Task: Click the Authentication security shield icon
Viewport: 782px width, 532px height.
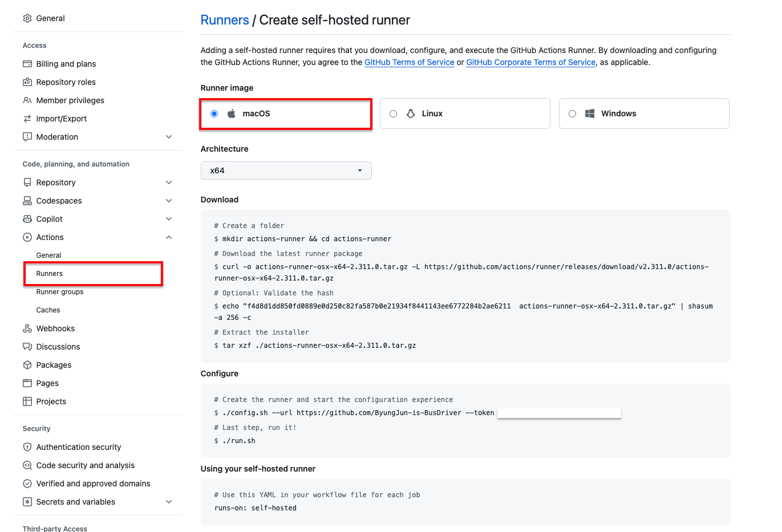Action: (27, 447)
